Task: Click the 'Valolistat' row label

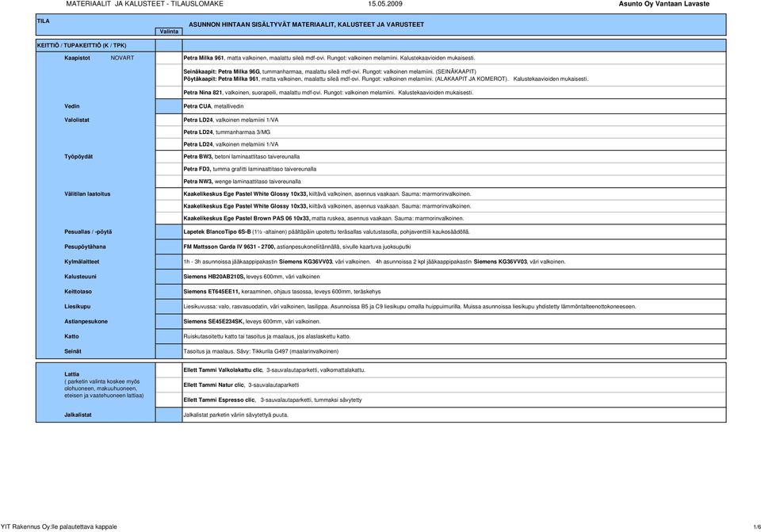Action: pos(77,120)
